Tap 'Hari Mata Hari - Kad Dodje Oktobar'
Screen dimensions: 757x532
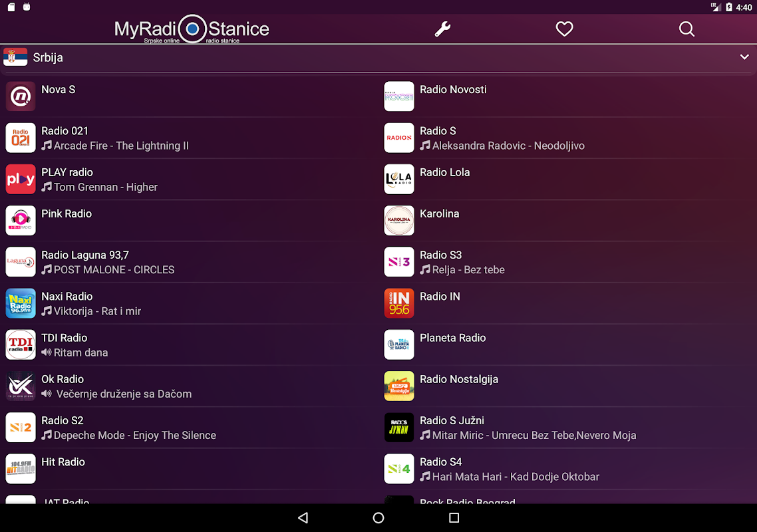coord(516,477)
